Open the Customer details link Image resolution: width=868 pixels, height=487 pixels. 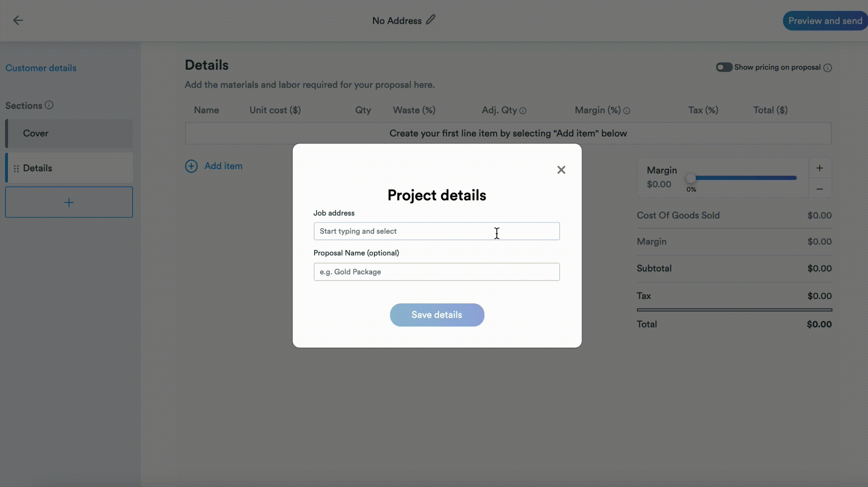point(41,68)
